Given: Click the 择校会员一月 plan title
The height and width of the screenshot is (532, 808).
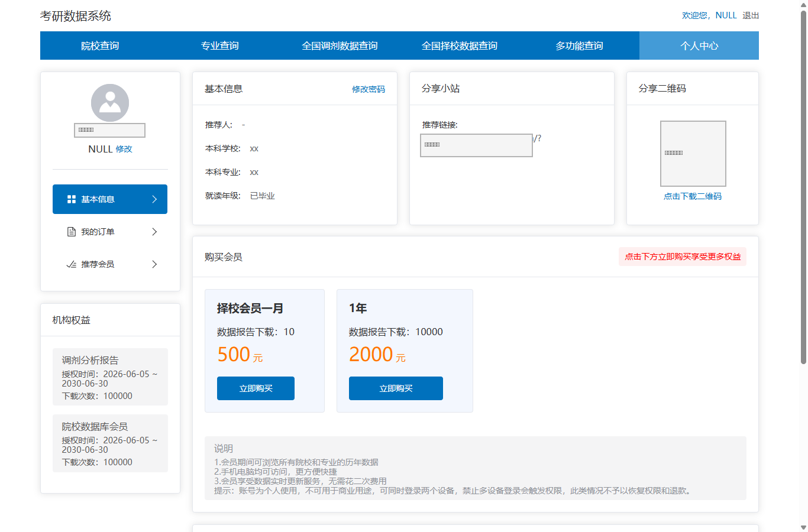Looking at the screenshot, I should pos(250,308).
